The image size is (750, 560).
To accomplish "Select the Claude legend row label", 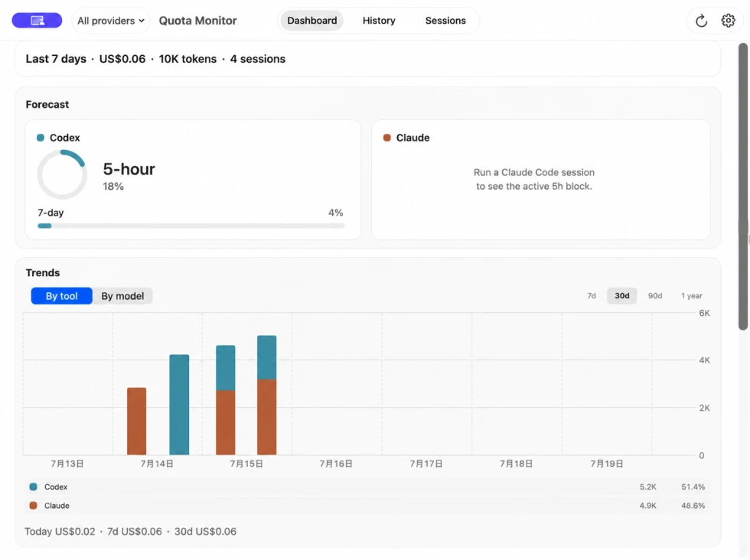I will pyautogui.click(x=57, y=506).
